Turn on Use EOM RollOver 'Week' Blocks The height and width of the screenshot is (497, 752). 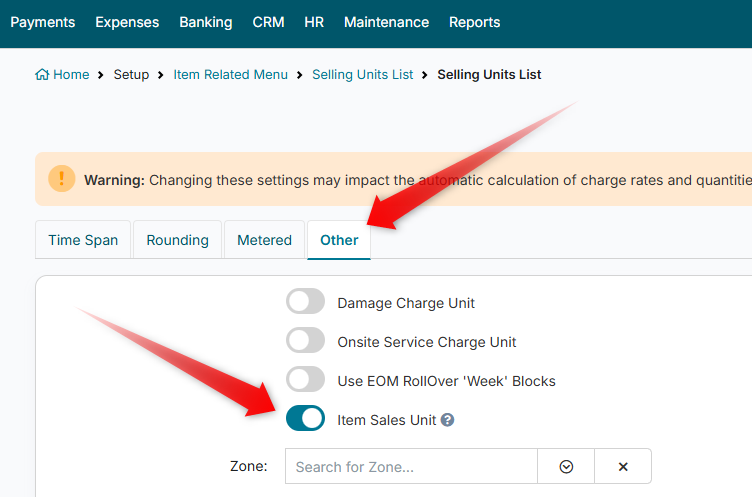click(x=306, y=380)
